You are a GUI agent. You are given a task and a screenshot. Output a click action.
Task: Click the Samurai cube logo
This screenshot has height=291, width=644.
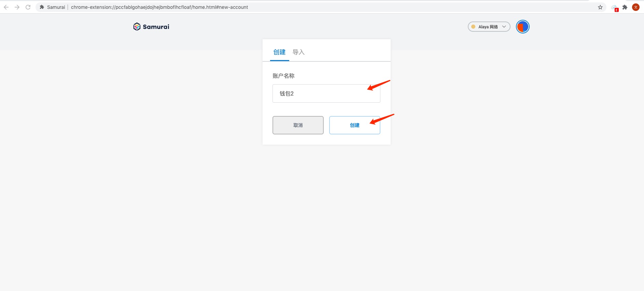click(x=137, y=27)
